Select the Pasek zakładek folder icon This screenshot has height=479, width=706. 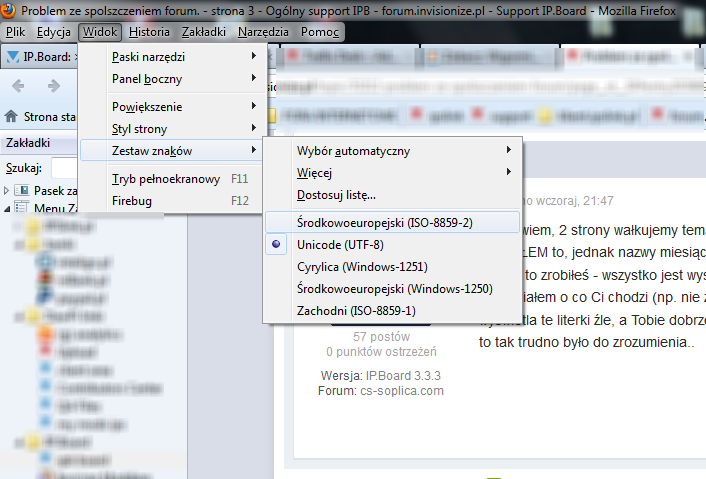[22, 190]
